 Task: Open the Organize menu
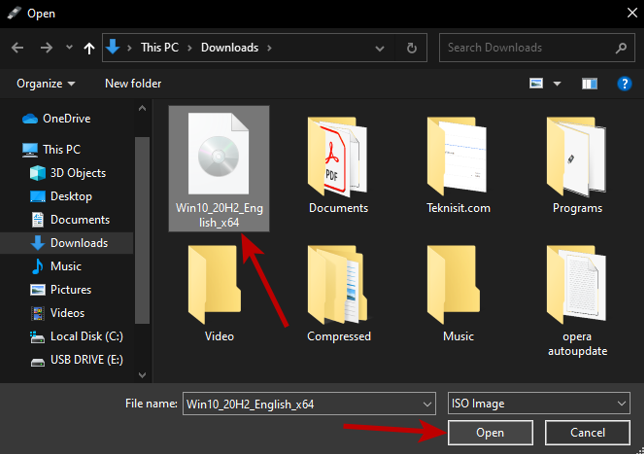[46, 84]
